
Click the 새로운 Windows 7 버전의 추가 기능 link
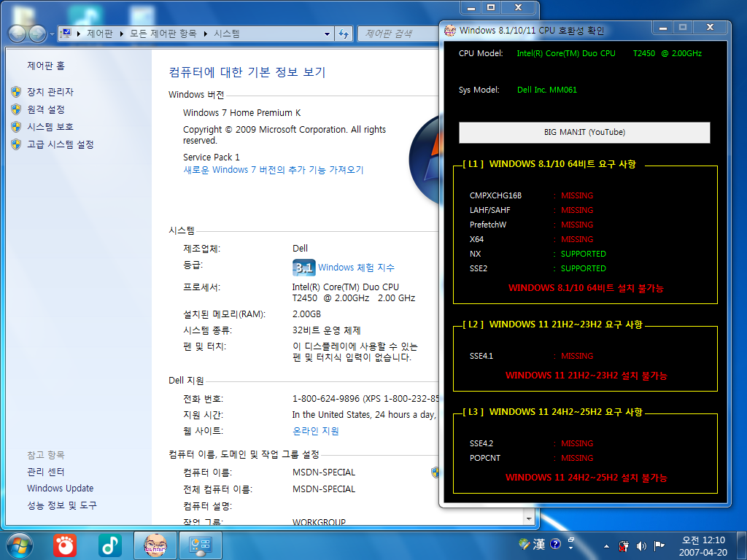pos(273,170)
